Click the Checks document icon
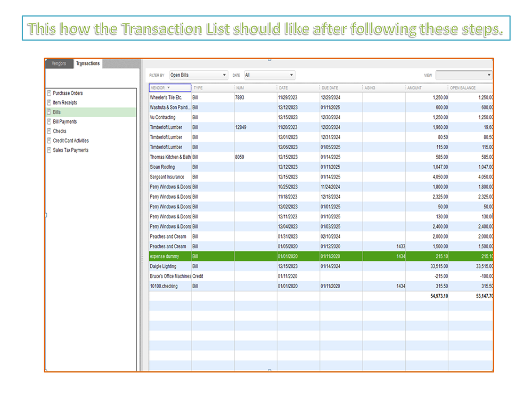 (49, 131)
